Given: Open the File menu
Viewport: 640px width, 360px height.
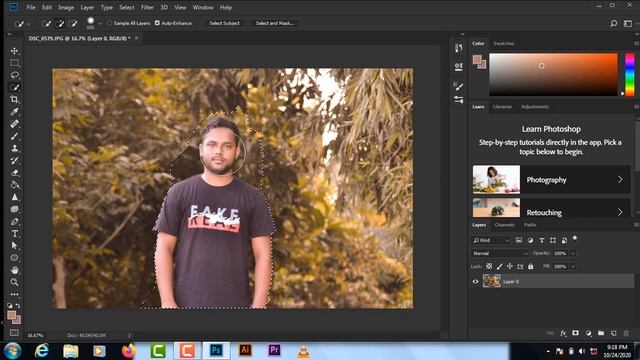Looking at the screenshot, I should tap(31, 7).
